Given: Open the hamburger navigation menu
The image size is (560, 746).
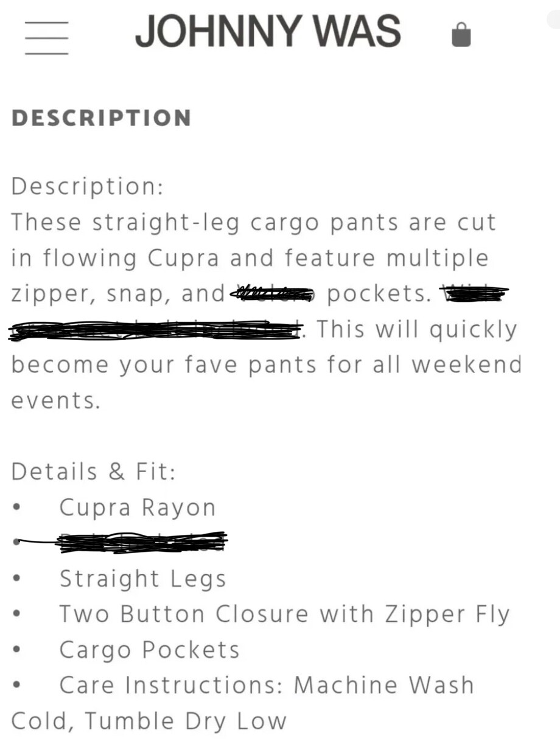Looking at the screenshot, I should pos(46,38).
